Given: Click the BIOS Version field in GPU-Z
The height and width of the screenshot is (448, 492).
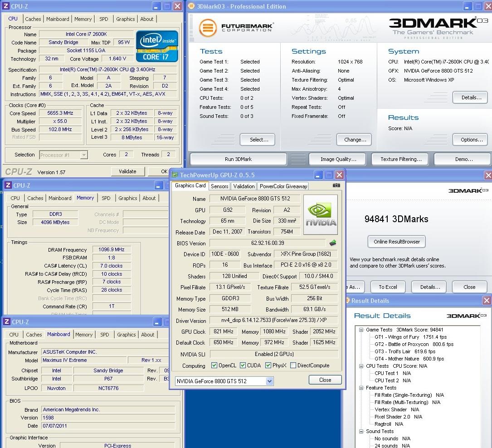Looking at the screenshot, I should pos(268,243).
